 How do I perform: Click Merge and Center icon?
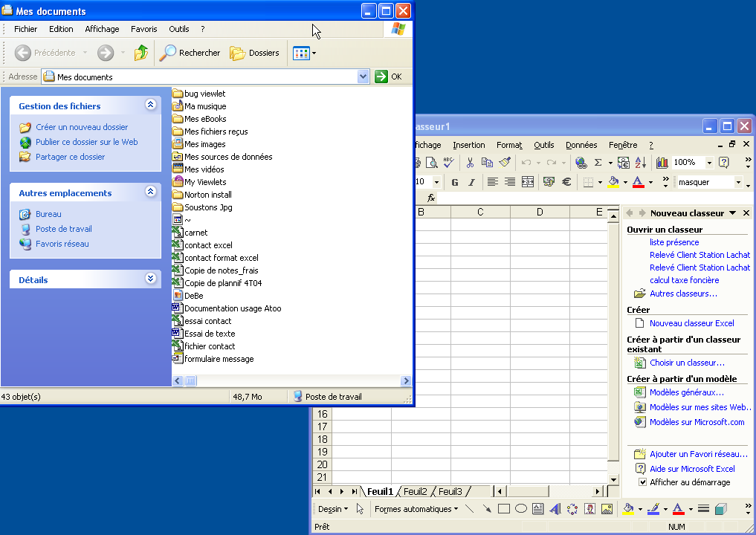coord(528,182)
